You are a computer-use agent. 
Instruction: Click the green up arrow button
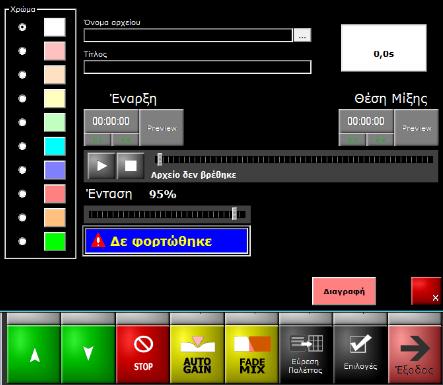pyautogui.click(x=33, y=354)
